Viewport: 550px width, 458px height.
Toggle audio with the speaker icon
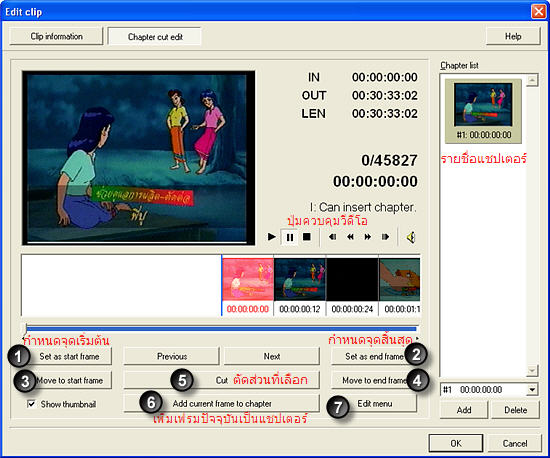(411, 237)
